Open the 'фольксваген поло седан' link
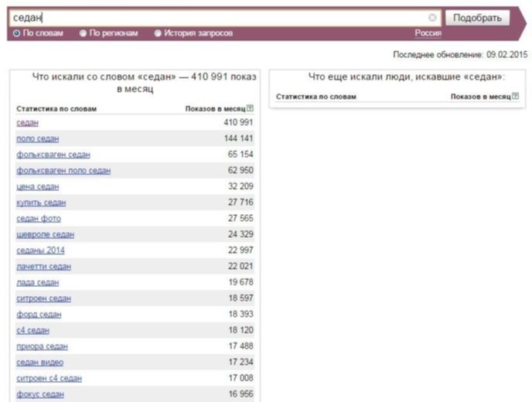The image size is (532, 402). point(63,170)
